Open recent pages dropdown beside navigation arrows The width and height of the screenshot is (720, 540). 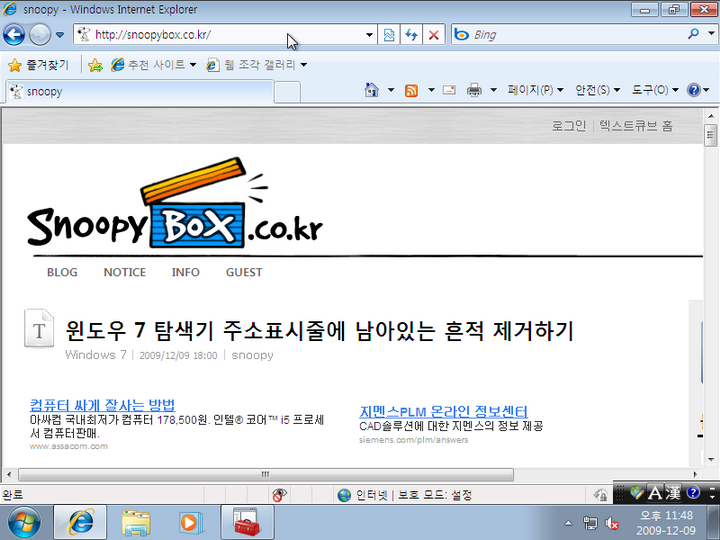point(60,35)
